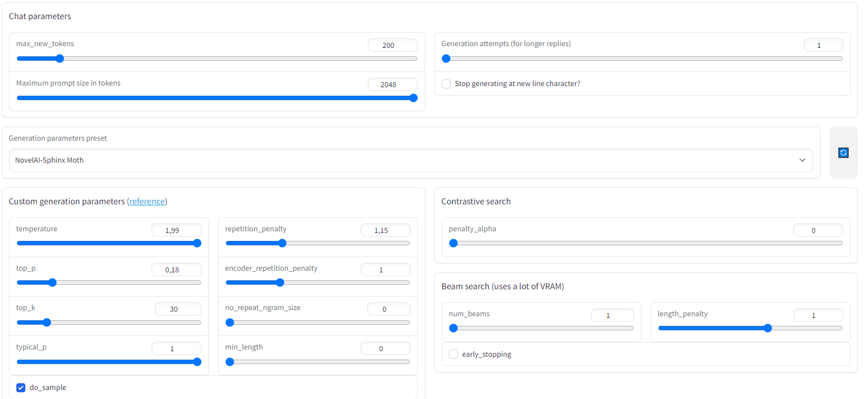Open the reference link

point(147,201)
